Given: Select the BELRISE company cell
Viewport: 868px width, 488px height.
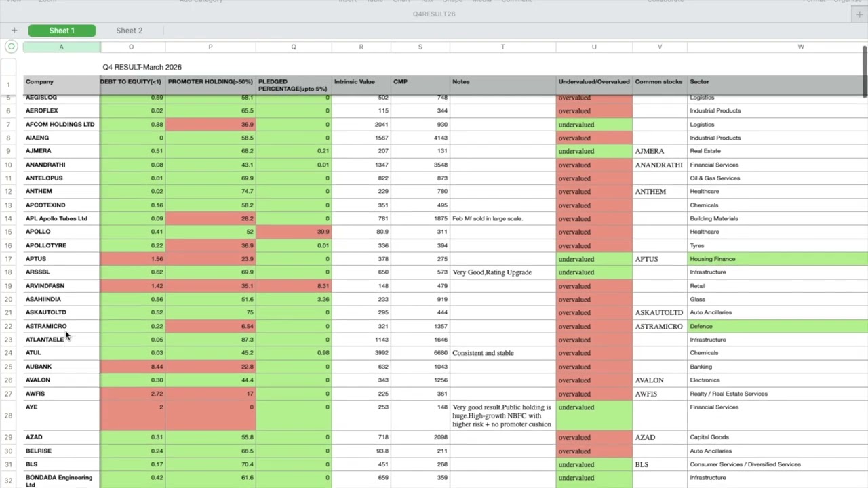Looking at the screenshot, I should [x=61, y=451].
